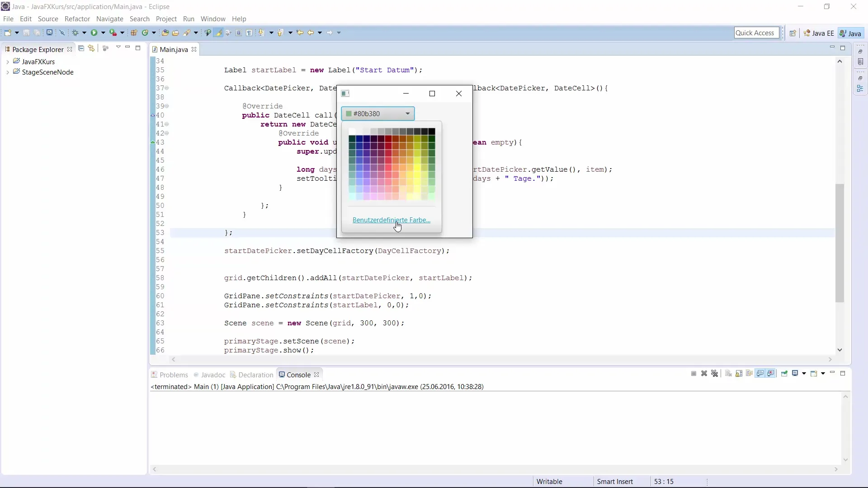Switch to the Declaration tab
868x488 pixels.
tap(252, 375)
